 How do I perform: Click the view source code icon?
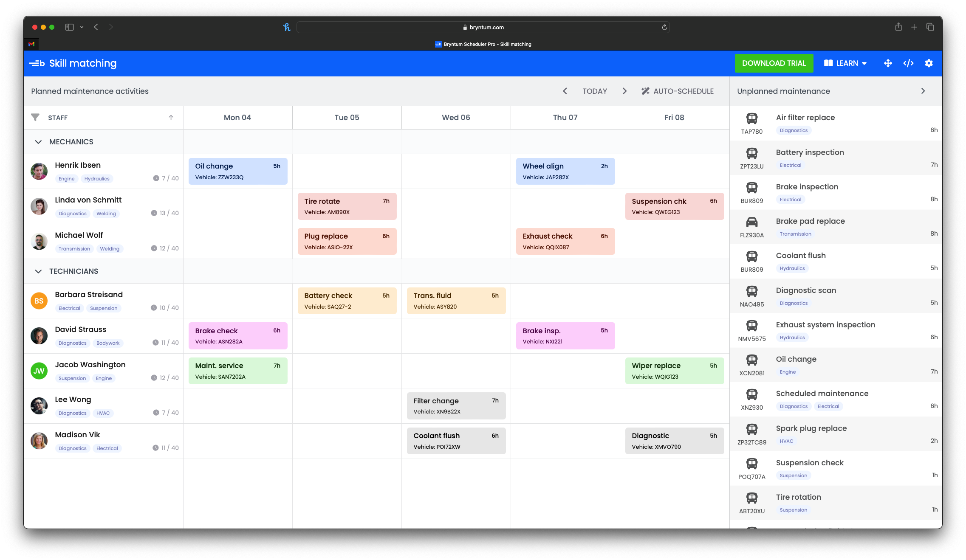pos(908,63)
